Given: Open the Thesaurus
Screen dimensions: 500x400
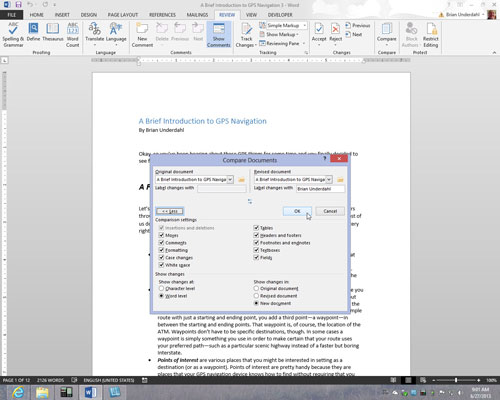Looking at the screenshot, I should pos(53,32).
